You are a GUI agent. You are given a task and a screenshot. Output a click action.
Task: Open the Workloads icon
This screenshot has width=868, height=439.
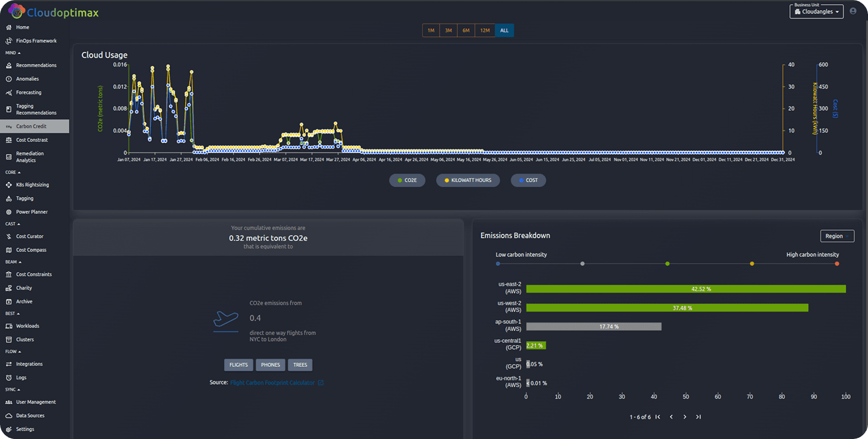pos(9,326)
